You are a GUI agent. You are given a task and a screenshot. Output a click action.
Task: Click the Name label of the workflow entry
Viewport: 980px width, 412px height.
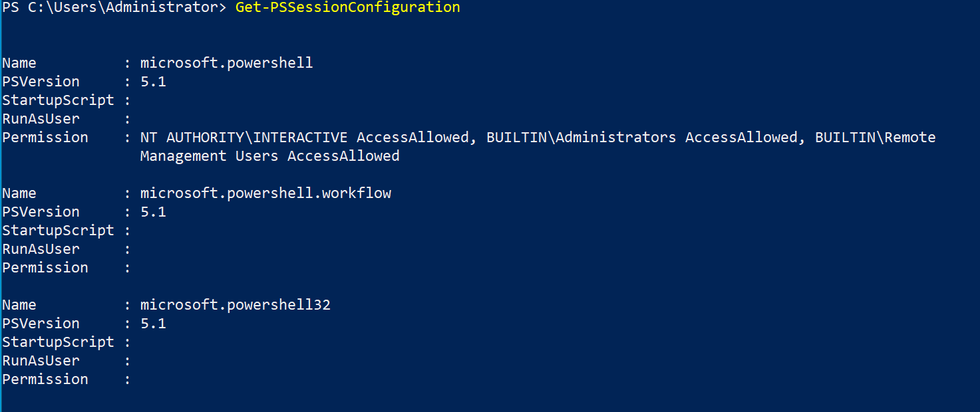pos(19,193)
